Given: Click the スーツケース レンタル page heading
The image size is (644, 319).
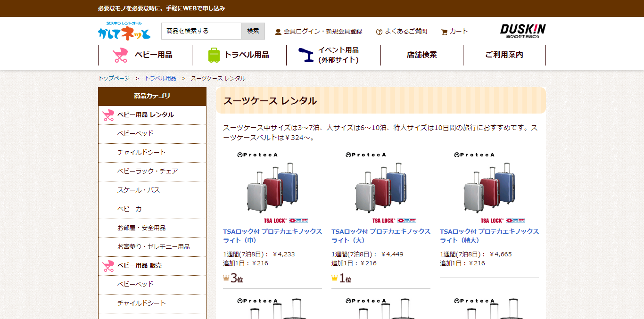Looking at the screenshot, I should tap(270, 101).
